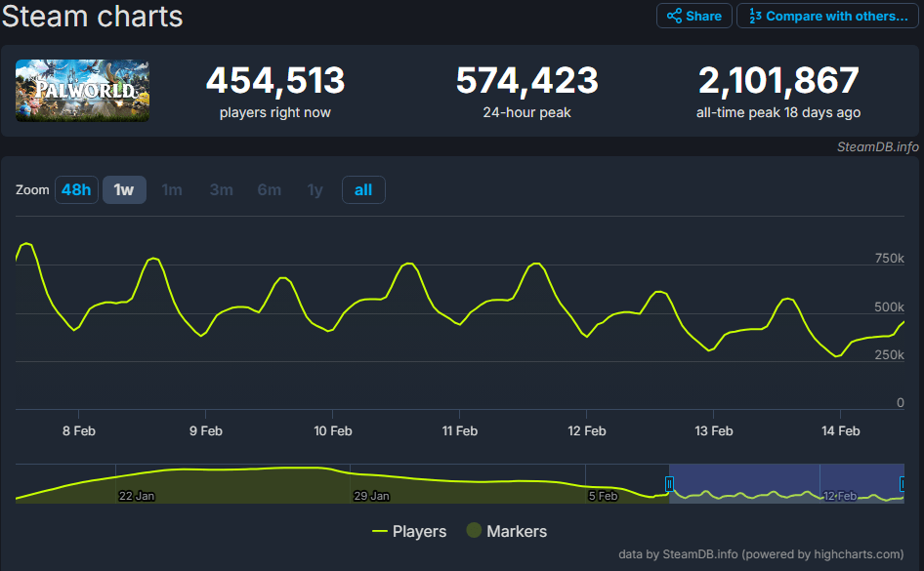Click the 250k y-axis label
Screen dimensions: 924x571
(889, 355)
